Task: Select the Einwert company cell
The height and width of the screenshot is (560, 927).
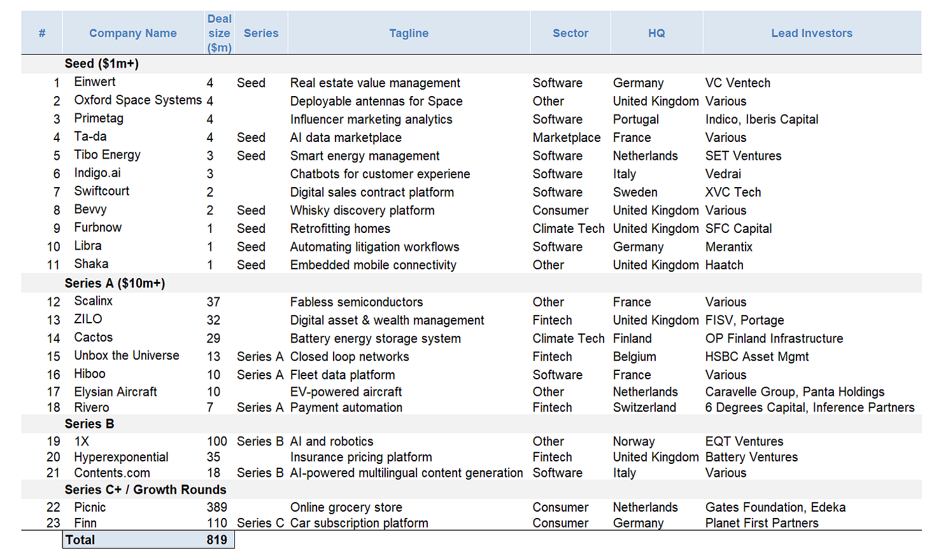Action: [x=95, y=82]
